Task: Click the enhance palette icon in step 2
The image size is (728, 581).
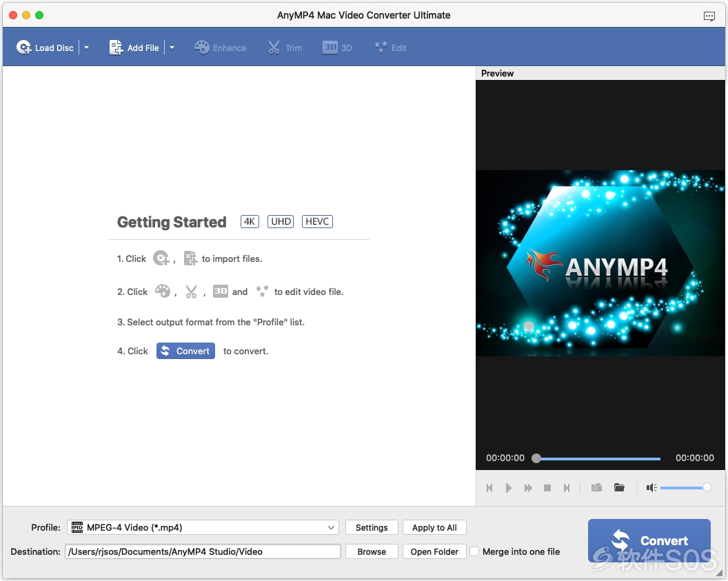Action: tap(163, 291)
